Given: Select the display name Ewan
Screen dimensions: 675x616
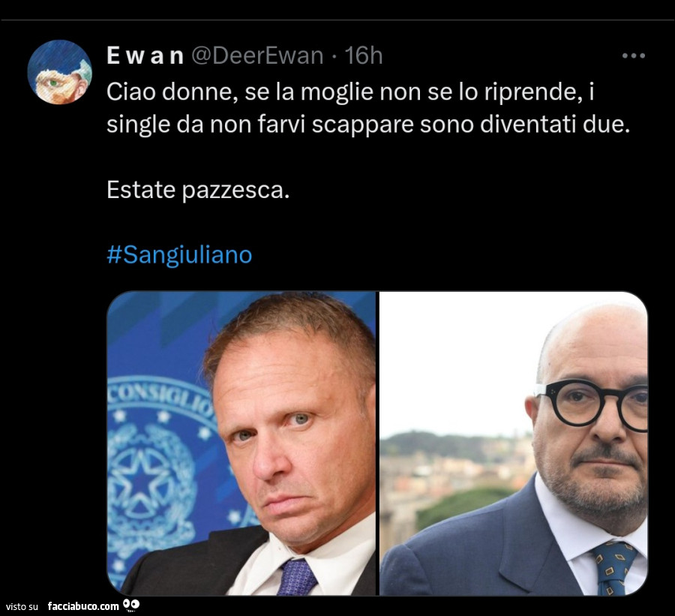Looking at the screenshot, I should click(x=145, y=56).
